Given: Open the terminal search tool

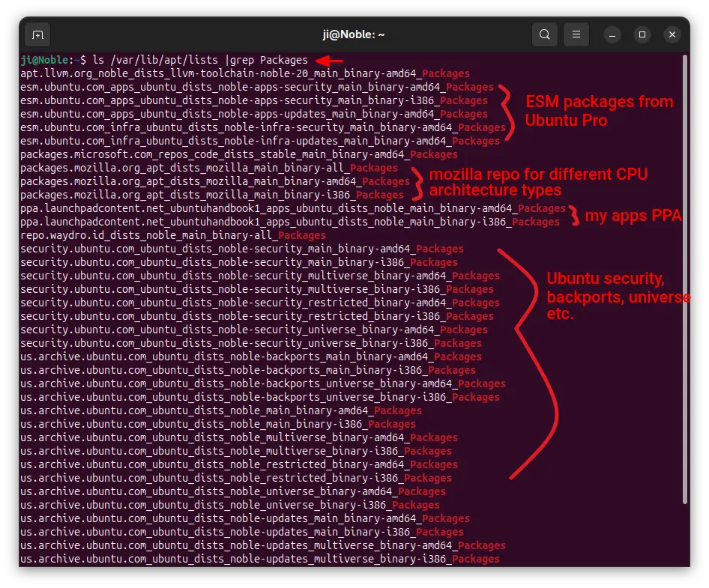Looking at the screenshot, I should pyautogui.click(x=545, y=34).
